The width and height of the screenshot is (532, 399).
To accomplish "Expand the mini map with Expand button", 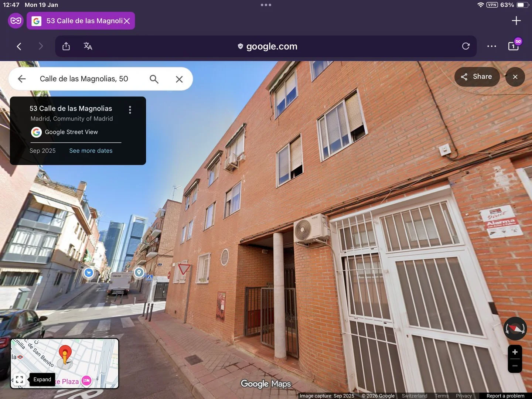I will (x=42, y=379).
